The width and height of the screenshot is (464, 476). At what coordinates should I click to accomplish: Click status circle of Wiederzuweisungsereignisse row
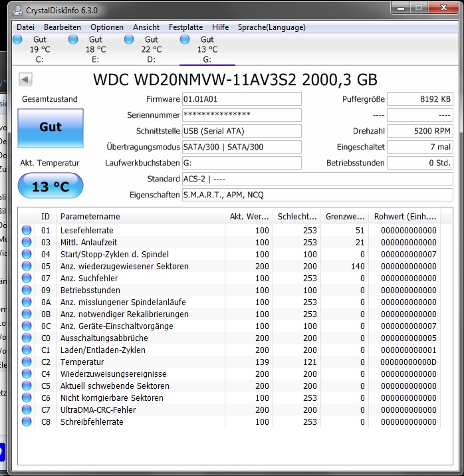tap(27, 374)
